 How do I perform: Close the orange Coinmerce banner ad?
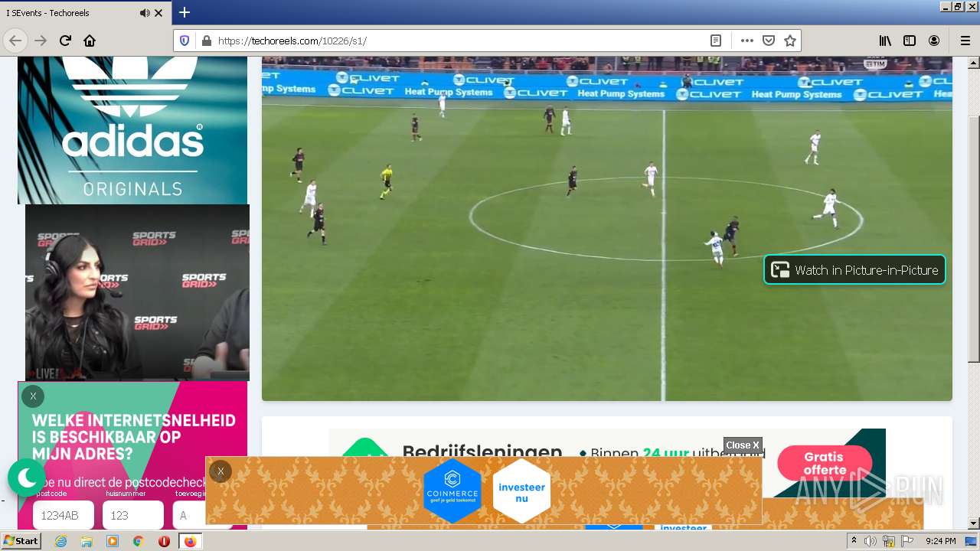[x=220, y=471]
